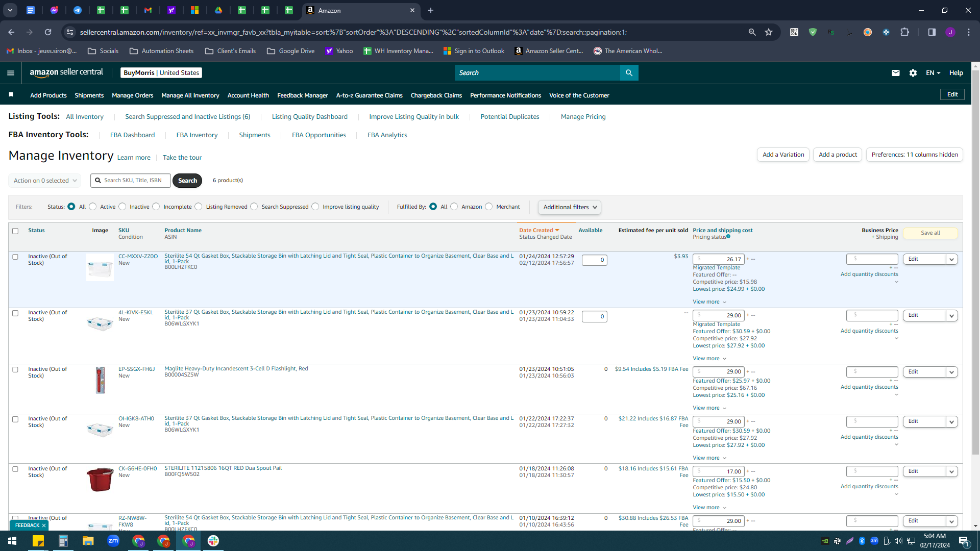Screen dimensions: 980x551
Task: Click the search magnifier button in header
Action: (x=629, y=73)
